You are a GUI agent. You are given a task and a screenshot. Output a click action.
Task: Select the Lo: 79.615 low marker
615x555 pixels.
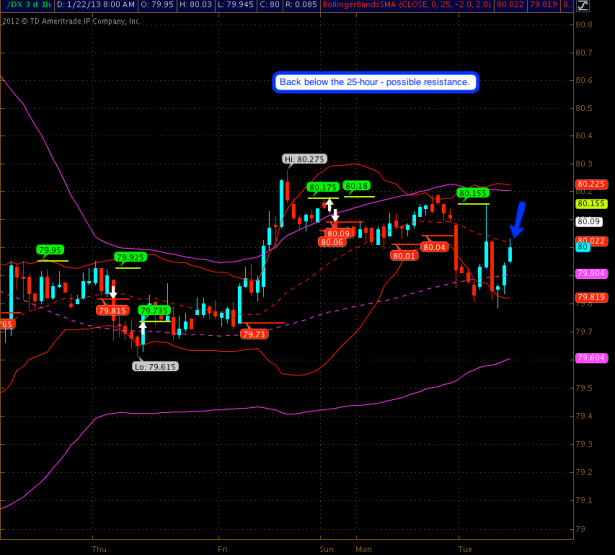pos(153,366)
